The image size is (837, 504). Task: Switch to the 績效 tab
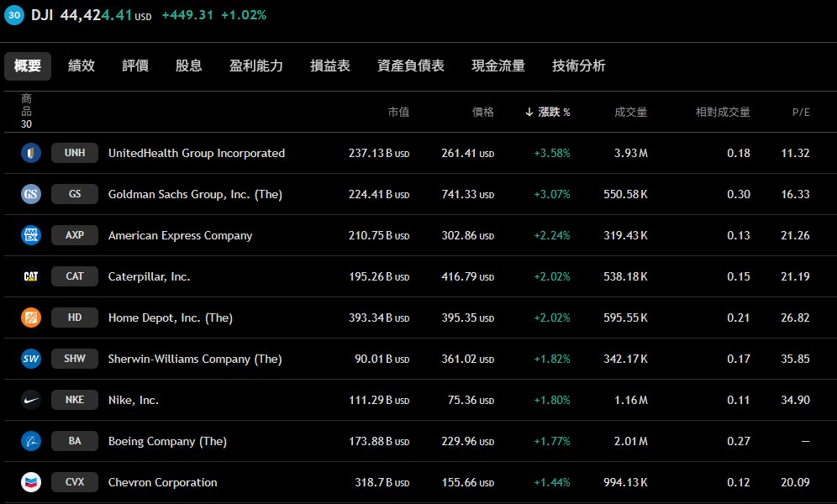click(x=82, y=66)
